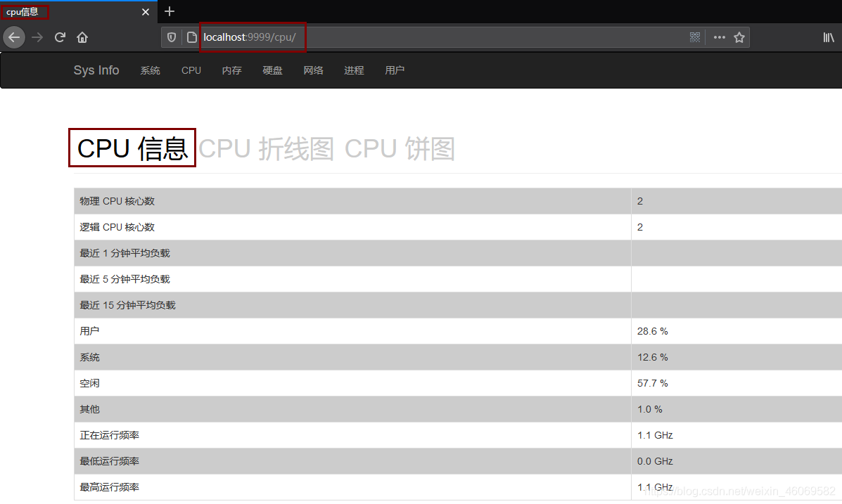Switch to CPU 折线图 view

(267, 149)
